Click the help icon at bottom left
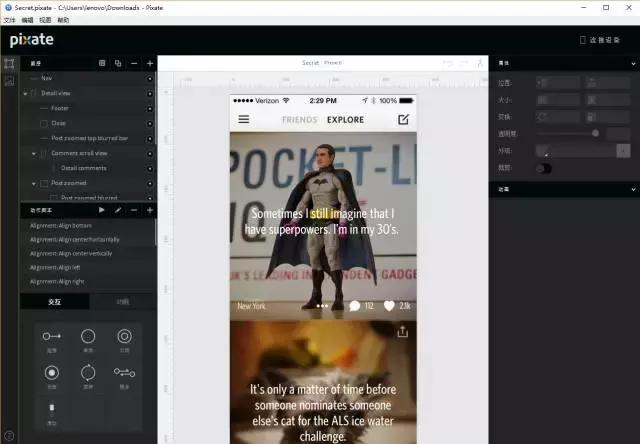The width and height of the screenshot is (640, 444). click(x=9, y=434)
